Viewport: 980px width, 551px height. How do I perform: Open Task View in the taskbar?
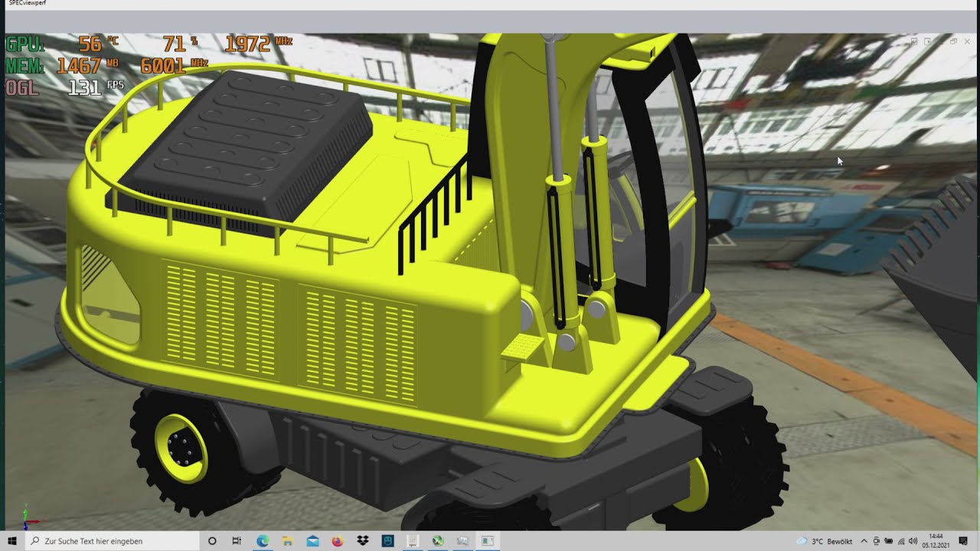point(237,541)
